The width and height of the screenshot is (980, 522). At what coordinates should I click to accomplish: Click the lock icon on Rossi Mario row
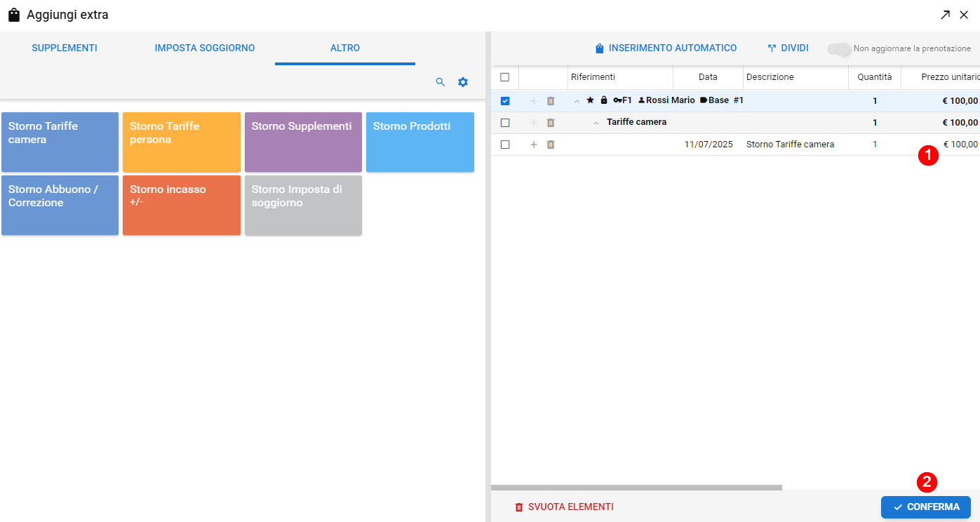click(603, 100)
